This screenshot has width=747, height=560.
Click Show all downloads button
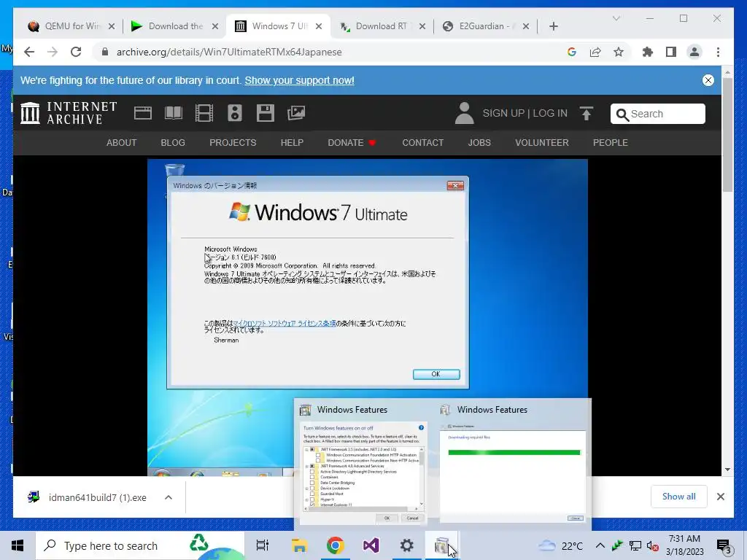point(679,497)
